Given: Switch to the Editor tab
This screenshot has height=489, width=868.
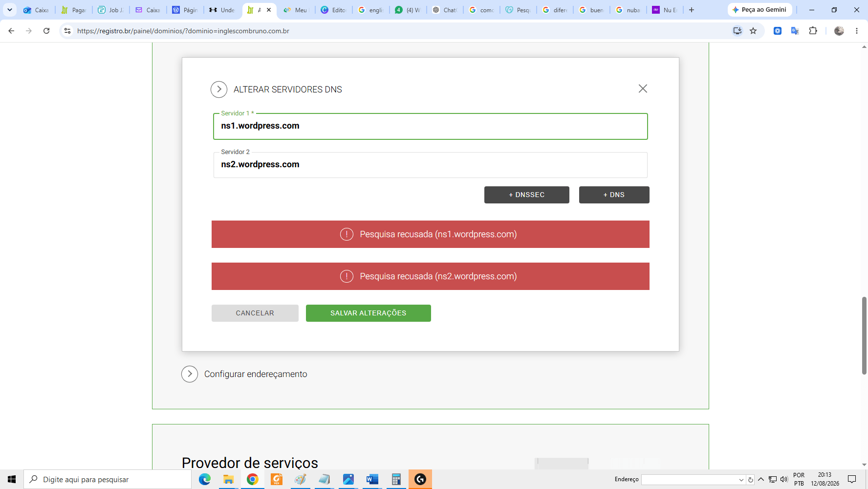Looking at the screenshot, I should coord(334,10).
